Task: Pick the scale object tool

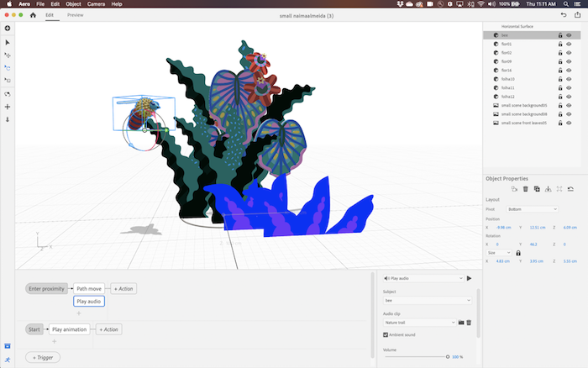Action: (8, 81)
